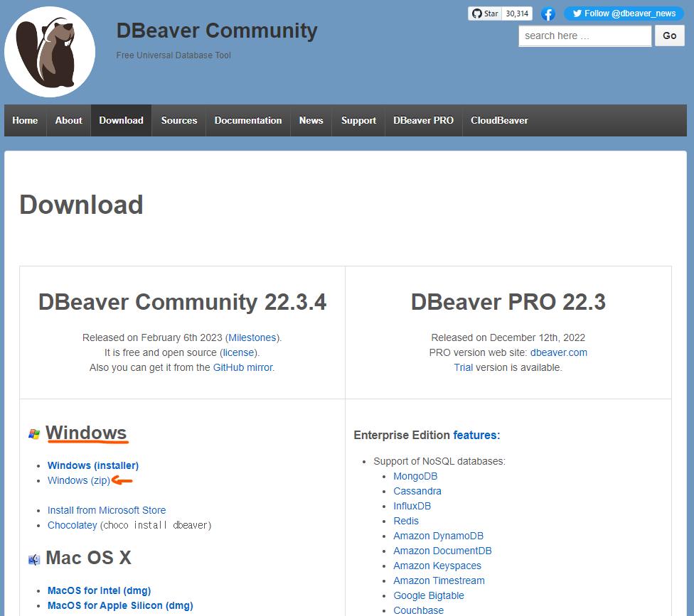Click the Free Universal Database Tool tagline
This screenshot has width=694, height=616.
click(x=173, y=55)
